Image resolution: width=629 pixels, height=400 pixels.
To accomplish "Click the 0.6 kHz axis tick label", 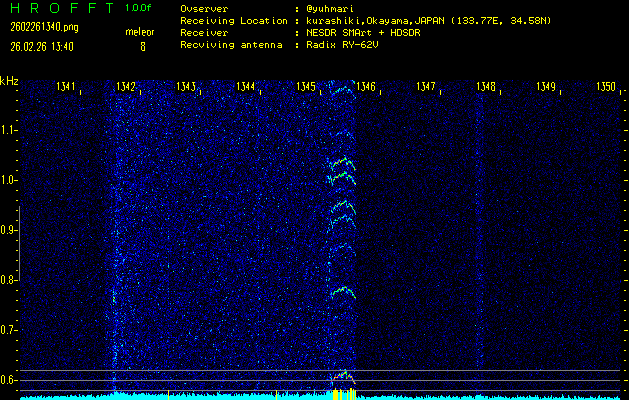I will pyautogui.click(x=7, y=380).
